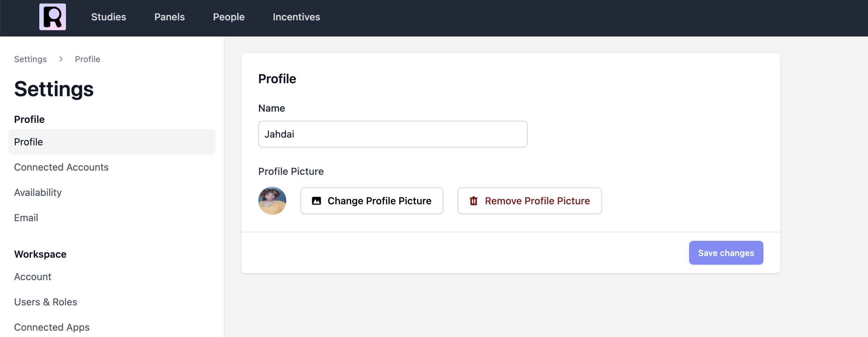The height and width of the screenshot is (337, 868).
Task: Click the Name input field
Action: point(393,134)
